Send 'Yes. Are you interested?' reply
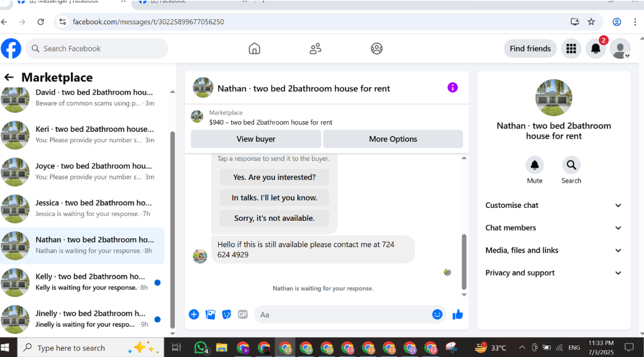The height and width of the screenshot is (357, 644). (x=274, y=178)
